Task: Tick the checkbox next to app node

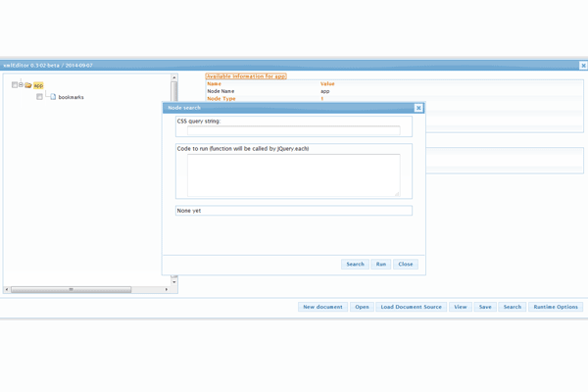Action: coord(15,85)
